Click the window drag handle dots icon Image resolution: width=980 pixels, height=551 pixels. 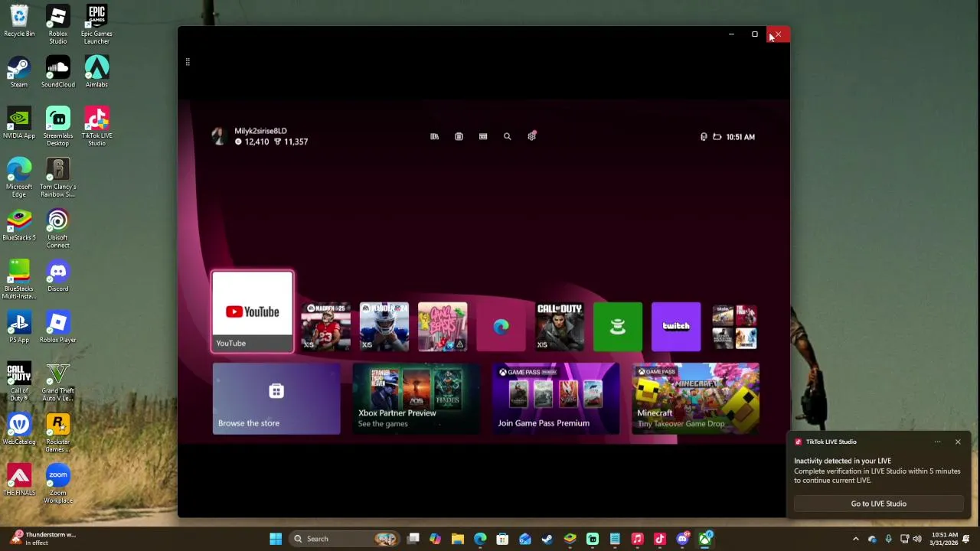pyautogui.click(x=188, y=62)
